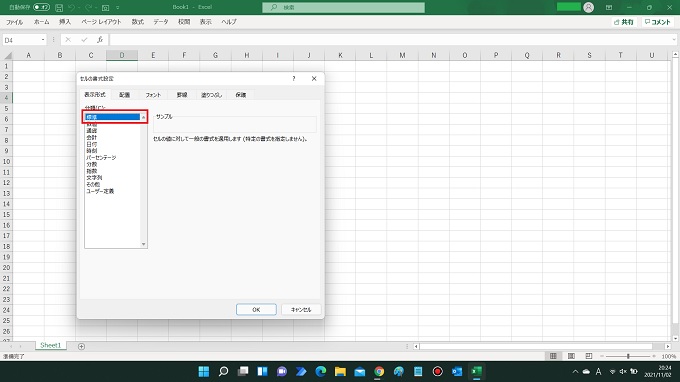The image size is (680, 382).
Task: Click the Undo arrow in quick access toolbar
Action: tap(72, 7)
